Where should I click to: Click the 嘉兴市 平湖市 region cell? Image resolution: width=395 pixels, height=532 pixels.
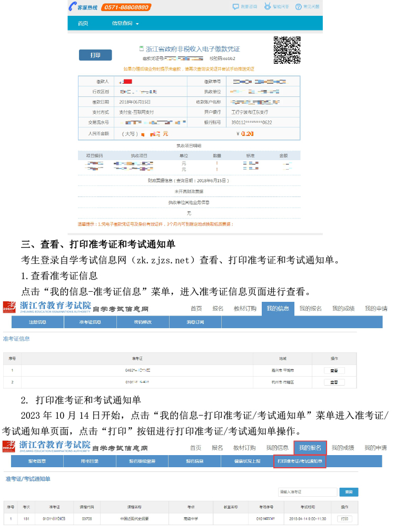[283, 370]
